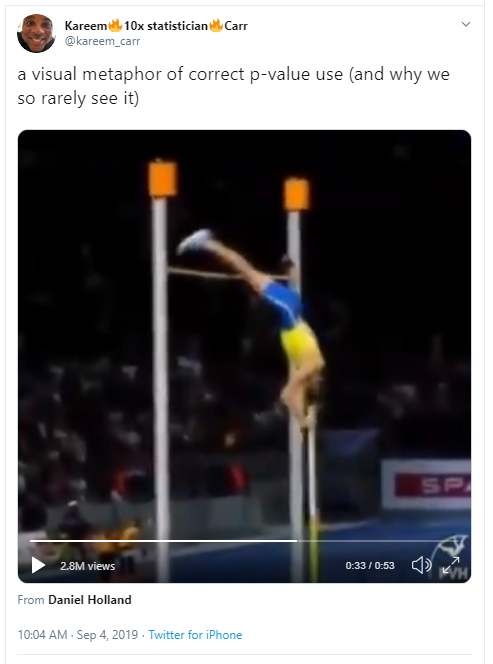Open the @kareem_carr handle
This screenshot has height=664, width=493.
click(102, 41)
